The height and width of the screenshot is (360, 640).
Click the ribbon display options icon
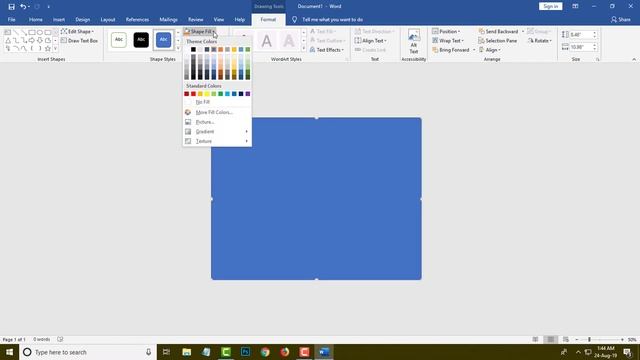point(575,7)
